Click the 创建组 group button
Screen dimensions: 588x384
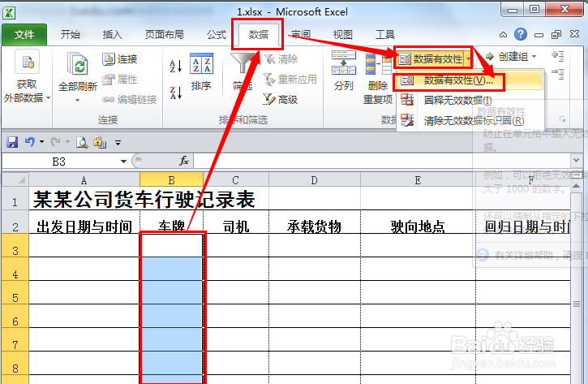(x=507, y=57)
